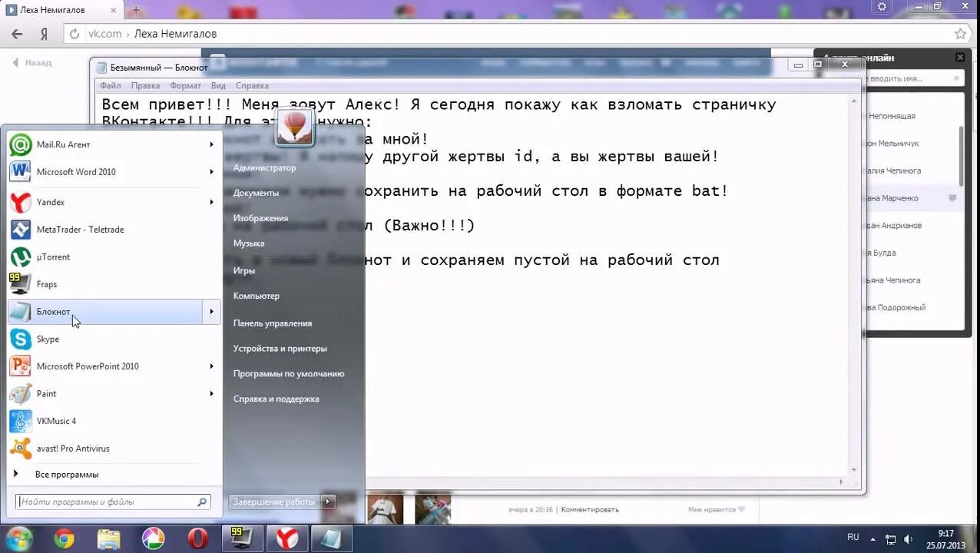Viewport: 980px width, 553px height.
Task: Open Панель управления
Action: click(x=273, y=323)
